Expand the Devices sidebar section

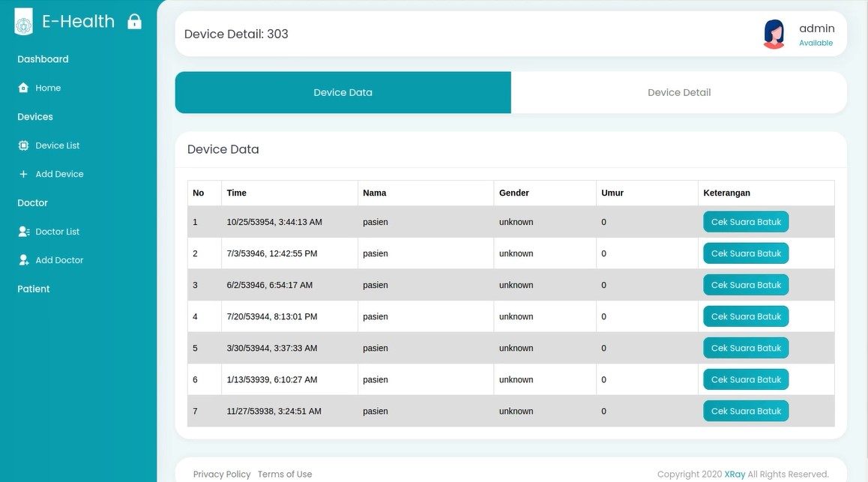tap(34, 116)
